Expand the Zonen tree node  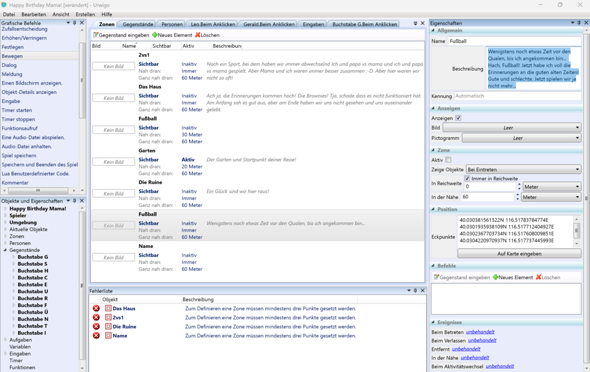point(5,236)
